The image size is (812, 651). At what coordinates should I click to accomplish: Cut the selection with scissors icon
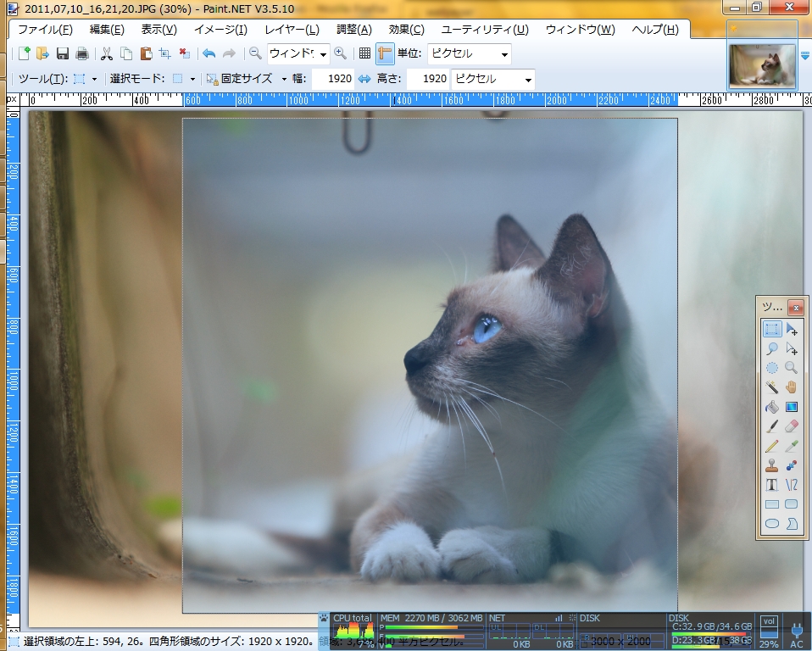point(107,53)
